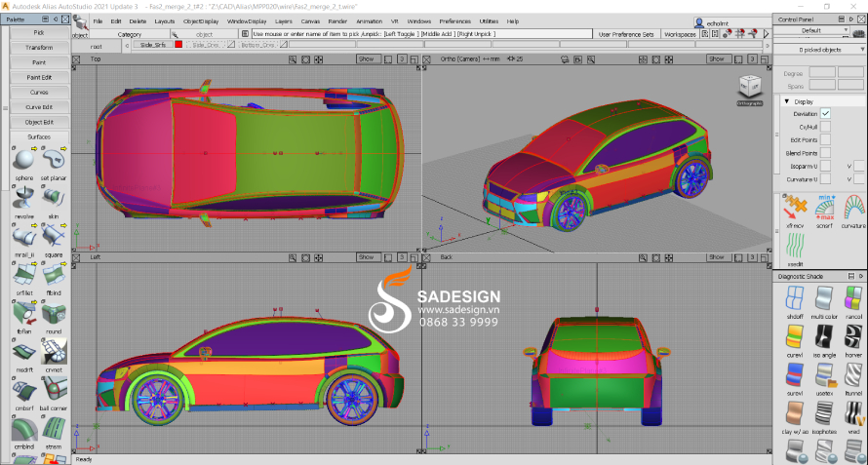Apply the ltunnel light tunnel shade
The height and width of the screenshot is (465, 868).
tap(853, 375)
